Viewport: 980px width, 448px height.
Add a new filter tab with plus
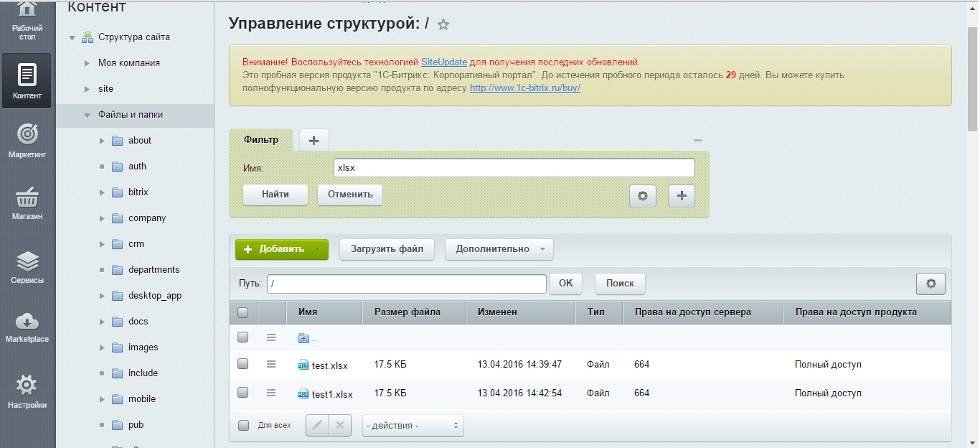click(314, 140)
